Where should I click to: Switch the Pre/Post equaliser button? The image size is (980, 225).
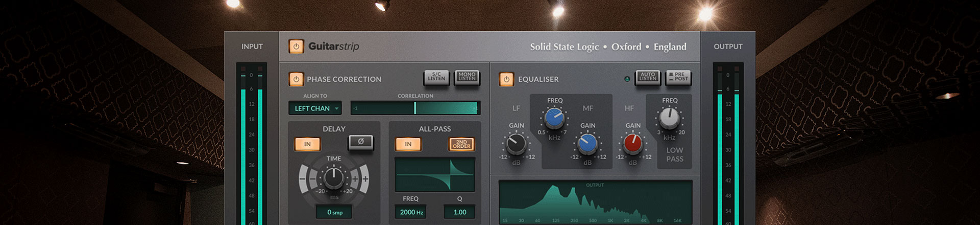(678, 78)
